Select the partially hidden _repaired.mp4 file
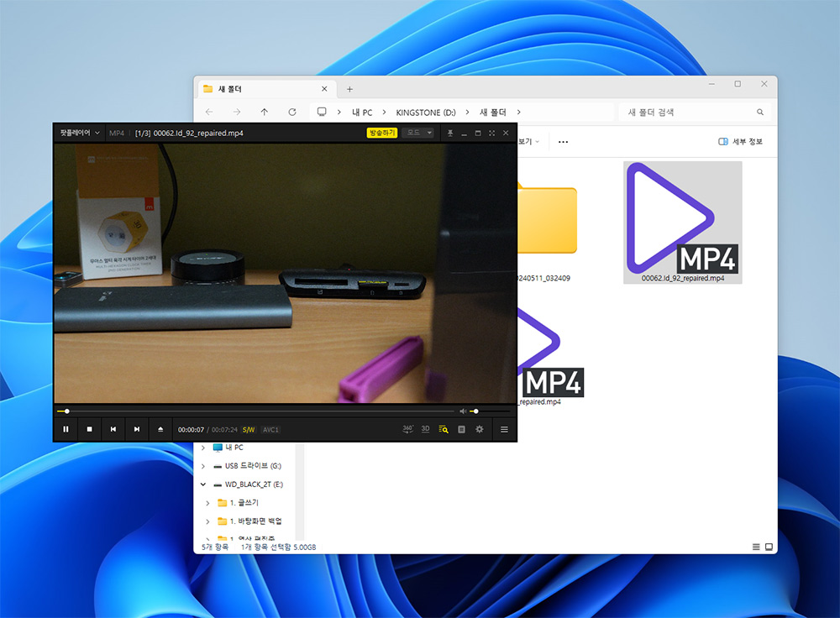The image size is (840, 618). tap(551, 356)
